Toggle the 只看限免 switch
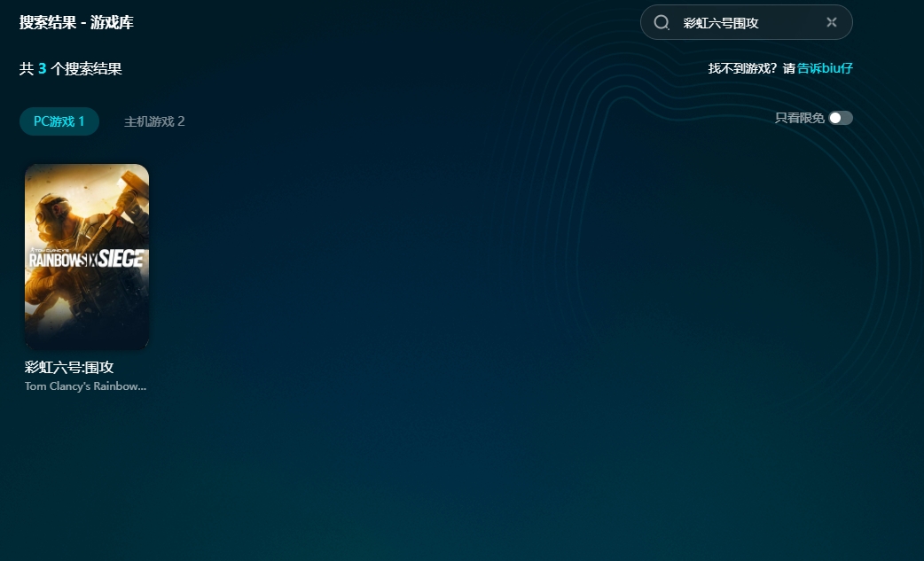 tap(841, 119)
